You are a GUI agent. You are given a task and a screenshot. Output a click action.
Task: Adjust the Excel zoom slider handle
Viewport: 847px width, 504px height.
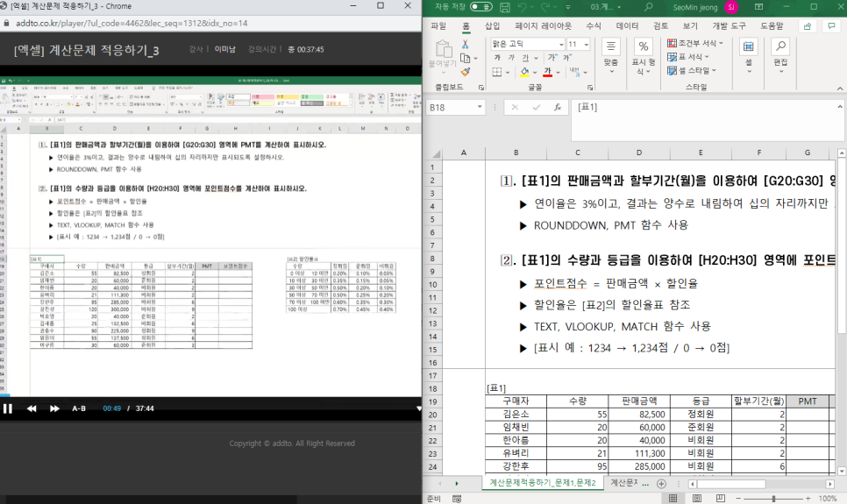click(773, 498)
